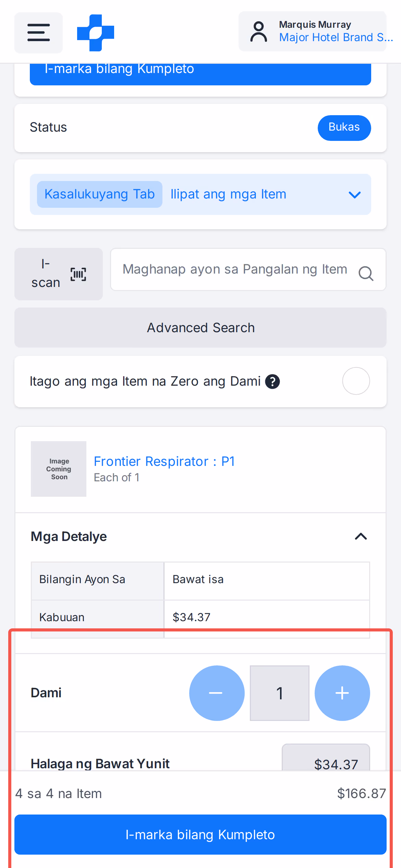
Task: Click the $166.87 total amount
Action: [362, 793]
